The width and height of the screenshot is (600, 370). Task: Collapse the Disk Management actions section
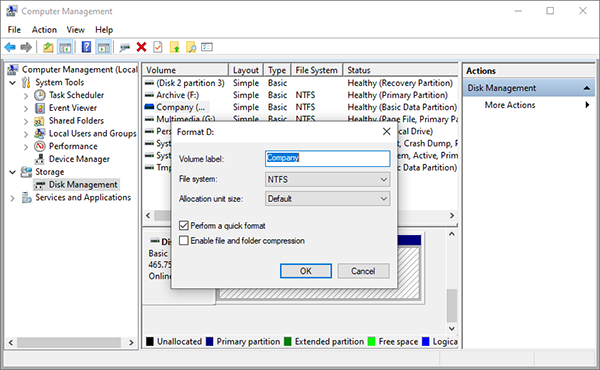tap(587, 88)
